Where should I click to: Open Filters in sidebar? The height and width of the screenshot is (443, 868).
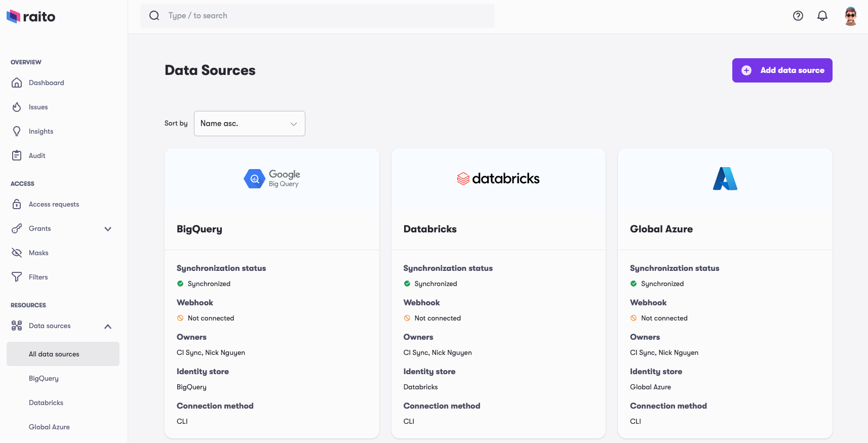(x=38, y=277)
